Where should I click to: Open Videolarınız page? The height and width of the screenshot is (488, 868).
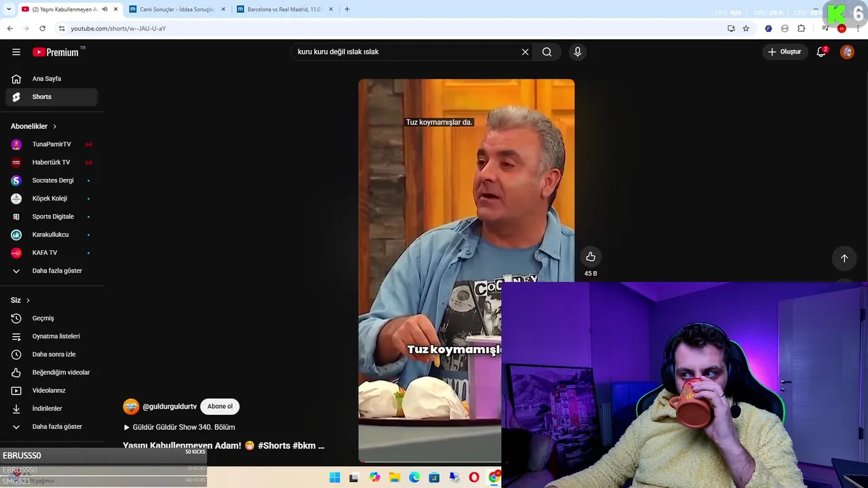pyautogui.click(x=51, y=390)
